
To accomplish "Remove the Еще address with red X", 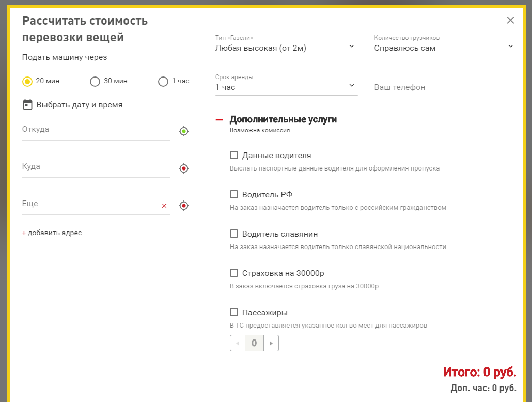I will [x=164, y=206].
